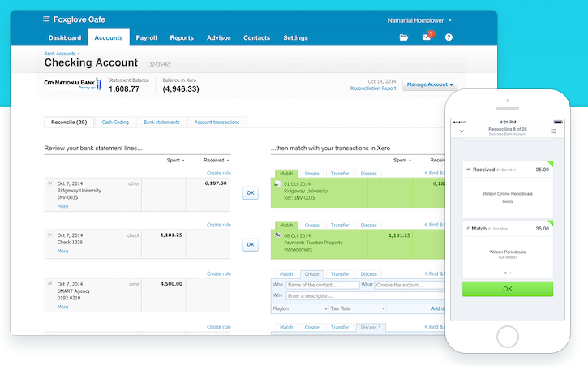This screenshot has height=366, width=588.
Task: Open the Advisor menu
Action: (218, 37)
